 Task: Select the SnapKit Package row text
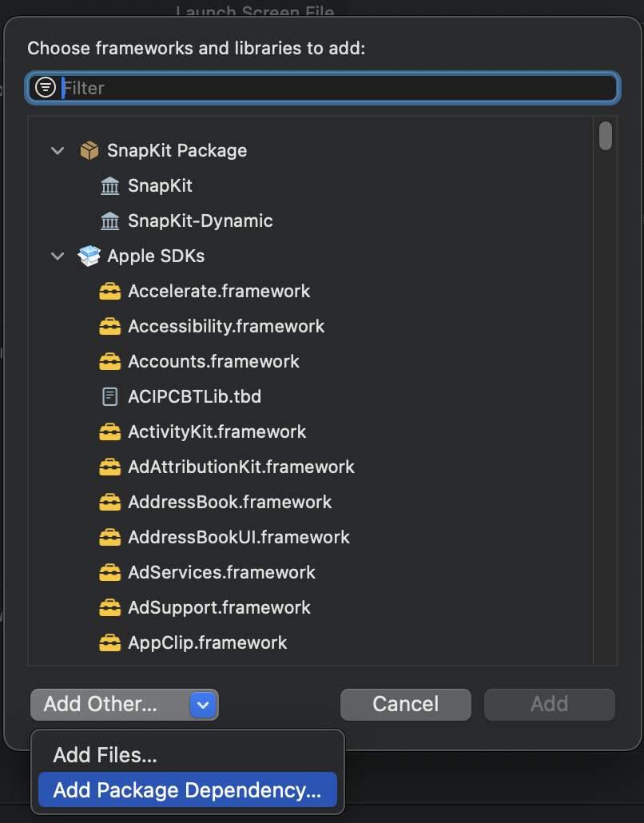(x=177, y=151)
